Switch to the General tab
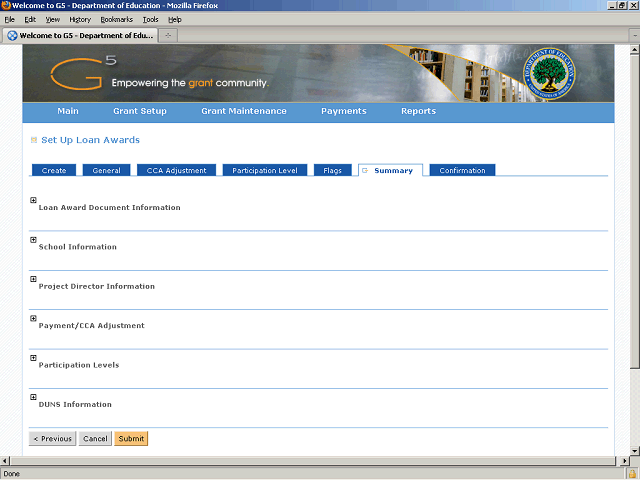This screenshot has height=480, width=640. 107,170
